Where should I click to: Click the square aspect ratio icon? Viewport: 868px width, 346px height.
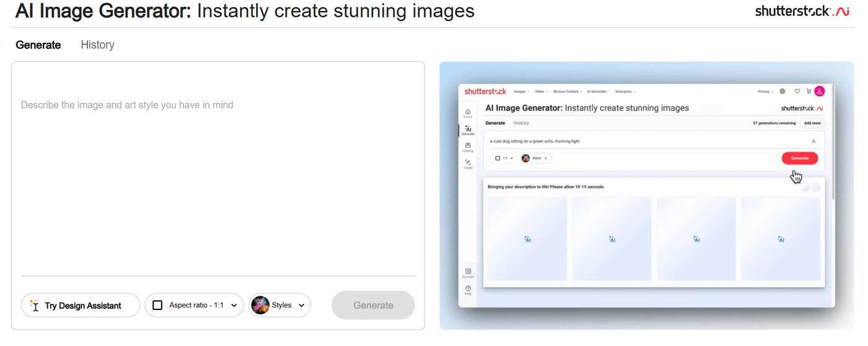coord(157,305)
